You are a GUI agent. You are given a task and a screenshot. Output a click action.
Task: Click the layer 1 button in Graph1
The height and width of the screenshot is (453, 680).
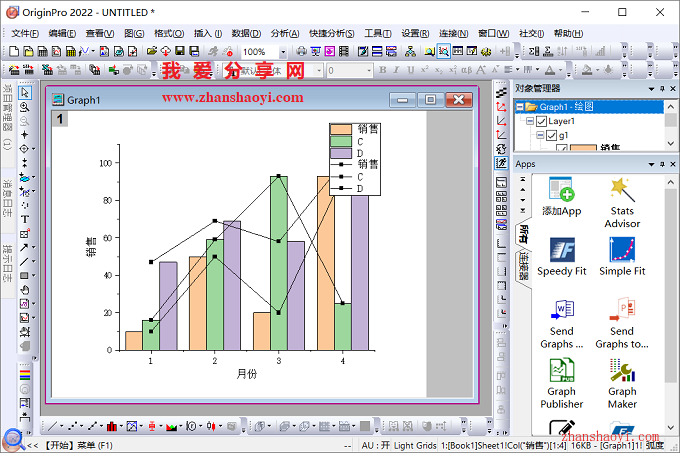60,119
